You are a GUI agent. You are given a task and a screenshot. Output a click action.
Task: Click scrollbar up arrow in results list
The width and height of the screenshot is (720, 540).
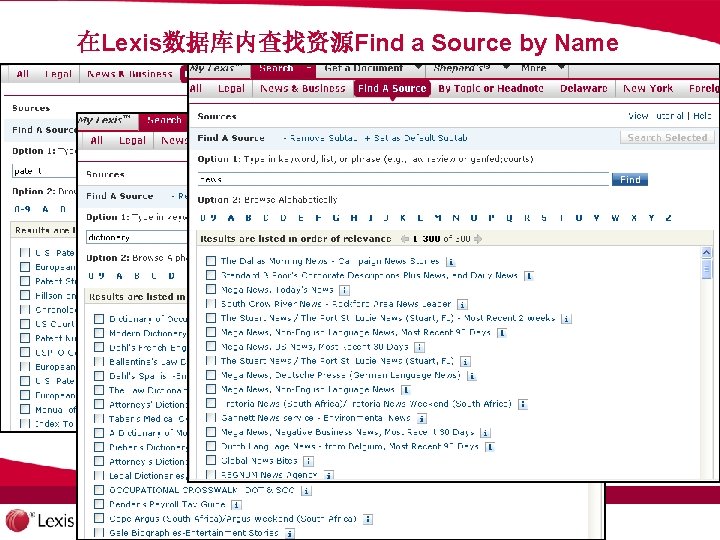click(706, 253)
